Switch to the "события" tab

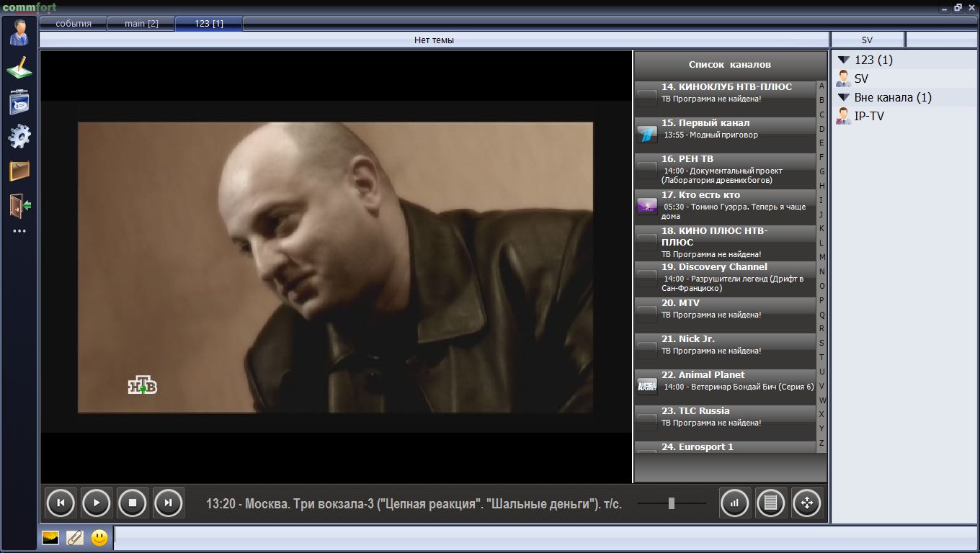[73, 24]
